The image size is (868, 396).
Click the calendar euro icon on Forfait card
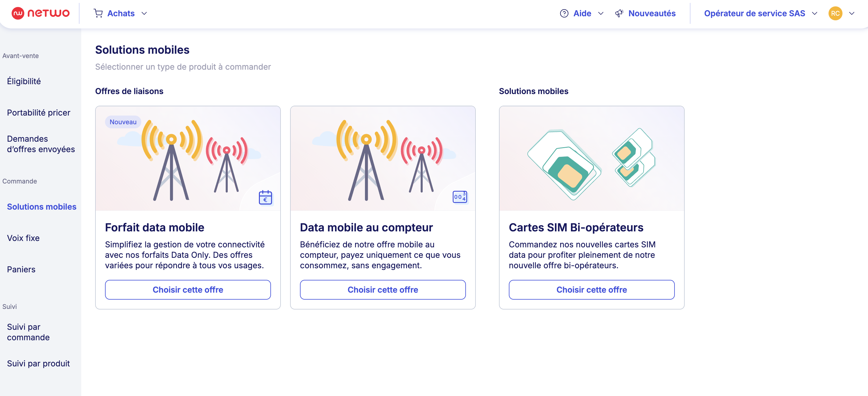(265, 197)
